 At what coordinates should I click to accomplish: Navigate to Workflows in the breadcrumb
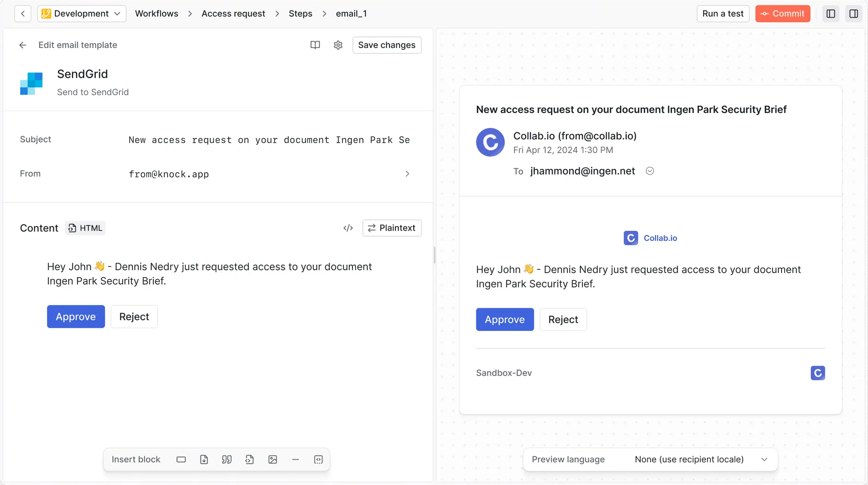(x=156, y=13)
